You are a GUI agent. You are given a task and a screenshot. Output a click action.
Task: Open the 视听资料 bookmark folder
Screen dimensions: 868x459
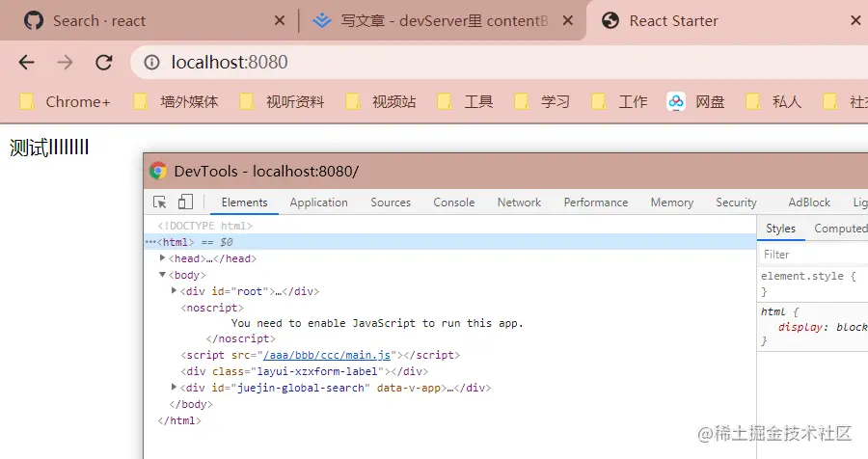[x=282, y=102]
